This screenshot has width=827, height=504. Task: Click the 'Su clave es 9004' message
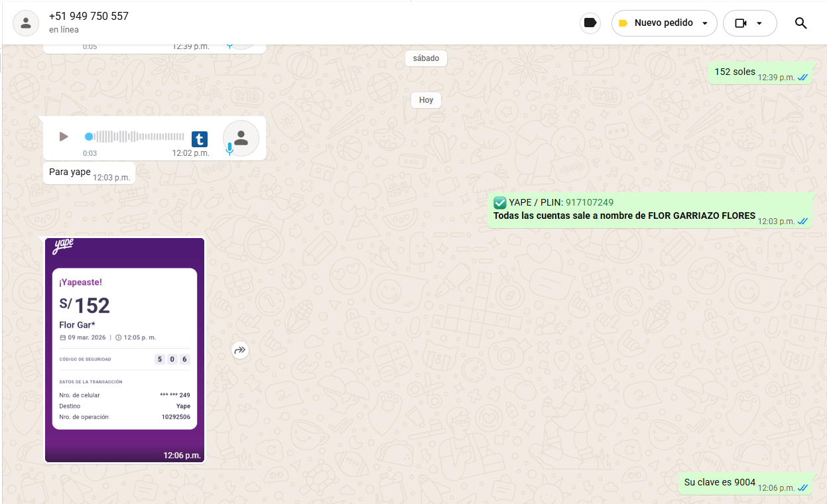click(x=720, y=482)
